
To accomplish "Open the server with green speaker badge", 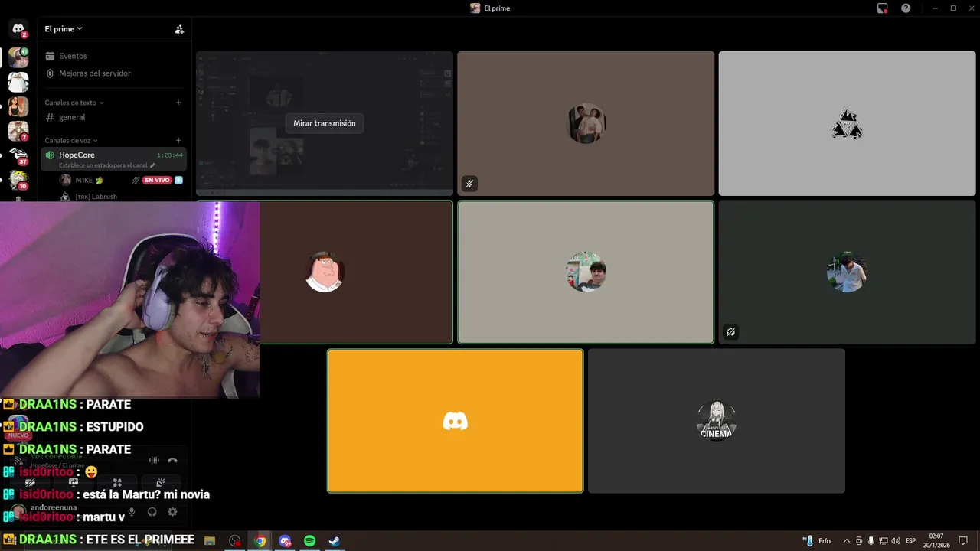I will 18,58.
